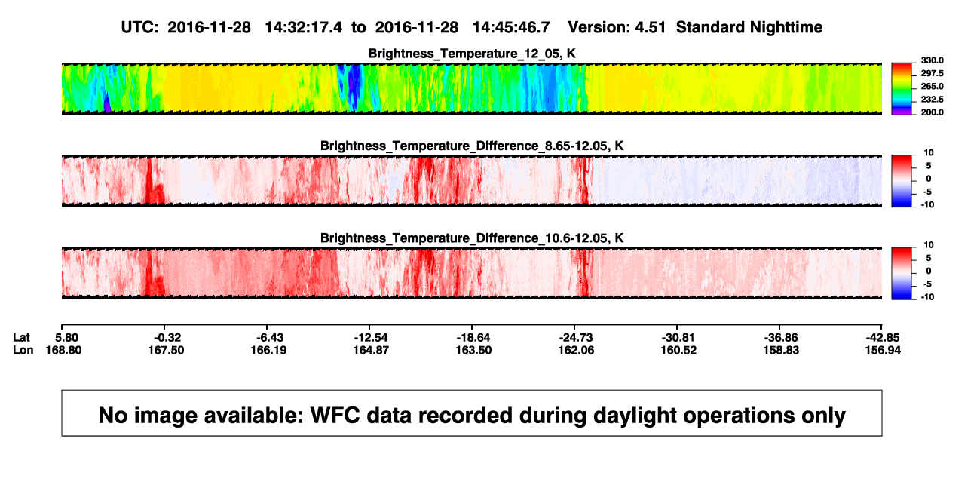Click latitude value -24.73
Screen dimensions: 980x503
coord(576,337)
